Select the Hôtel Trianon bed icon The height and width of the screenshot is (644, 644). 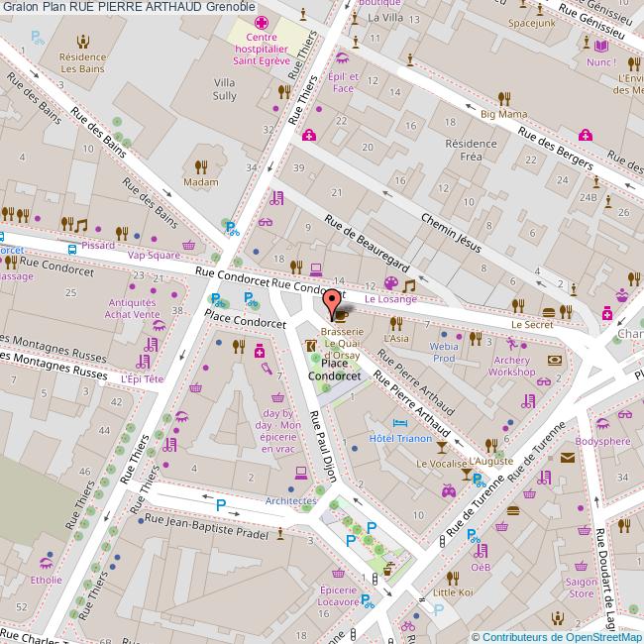pyautogui.click(x=398, y=423)
